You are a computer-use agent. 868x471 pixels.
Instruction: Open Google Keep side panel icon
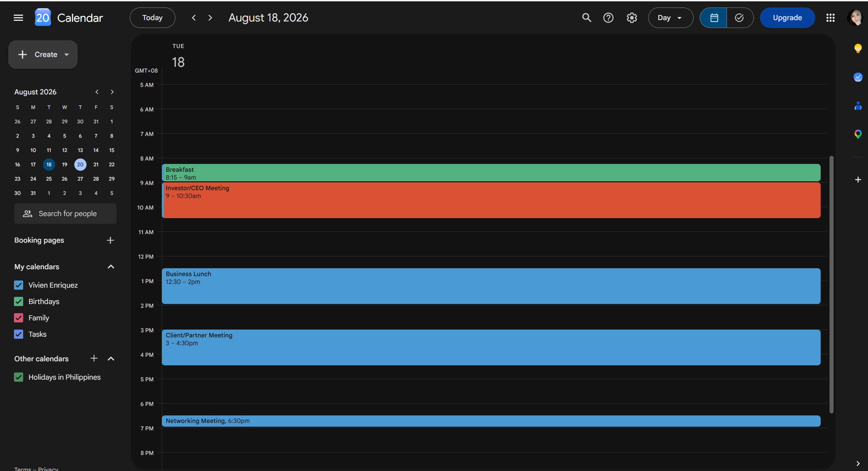[x=858, y=48]
